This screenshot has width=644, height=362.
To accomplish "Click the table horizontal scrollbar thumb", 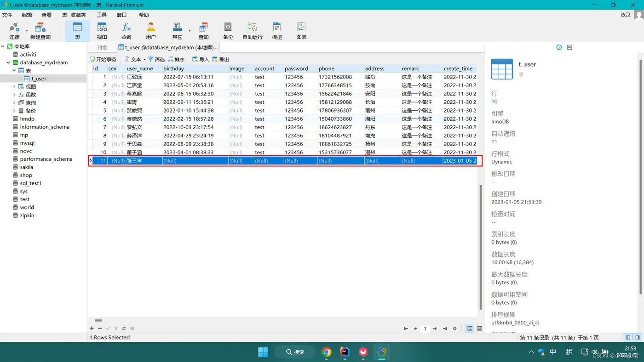I will (98, 320).
